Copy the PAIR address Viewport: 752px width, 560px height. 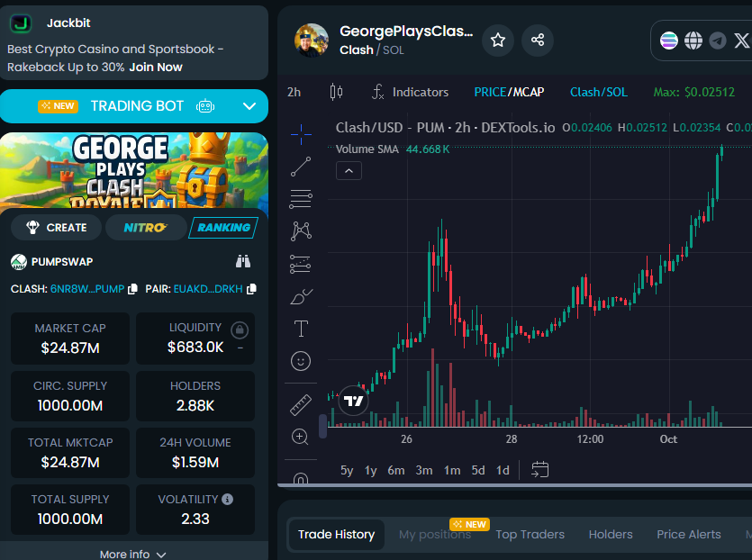(251, 289)
